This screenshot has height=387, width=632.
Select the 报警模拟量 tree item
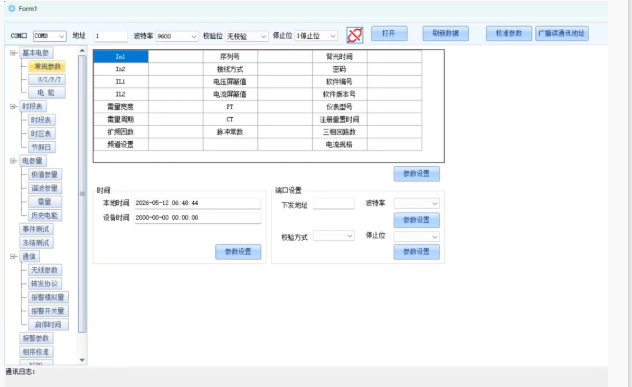coord(48,298)
